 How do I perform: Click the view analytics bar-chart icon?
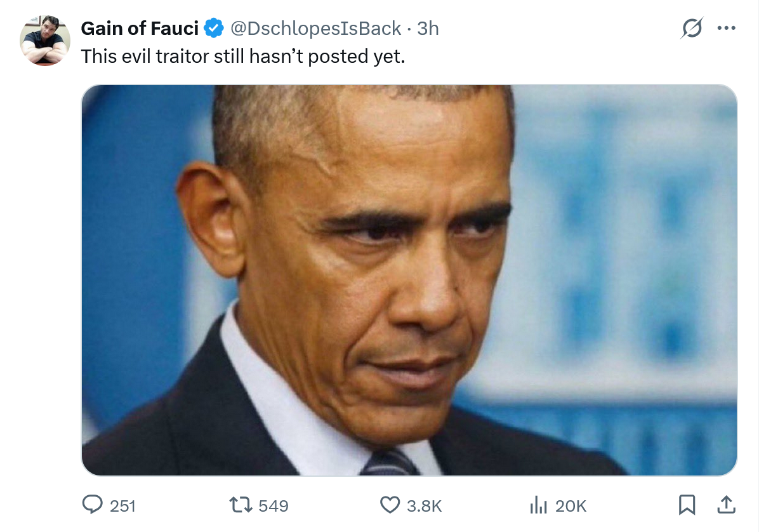coord(538,505)
